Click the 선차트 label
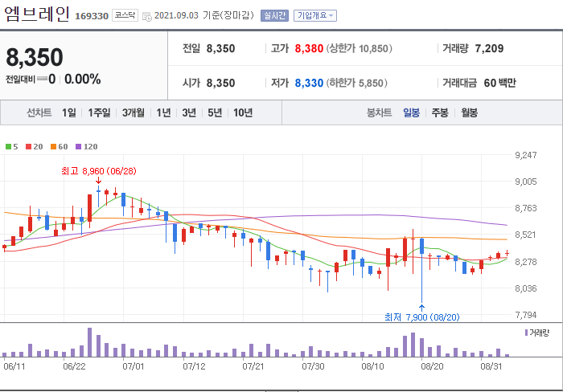This screenshot has height=392, width=563. pos(39,112)
